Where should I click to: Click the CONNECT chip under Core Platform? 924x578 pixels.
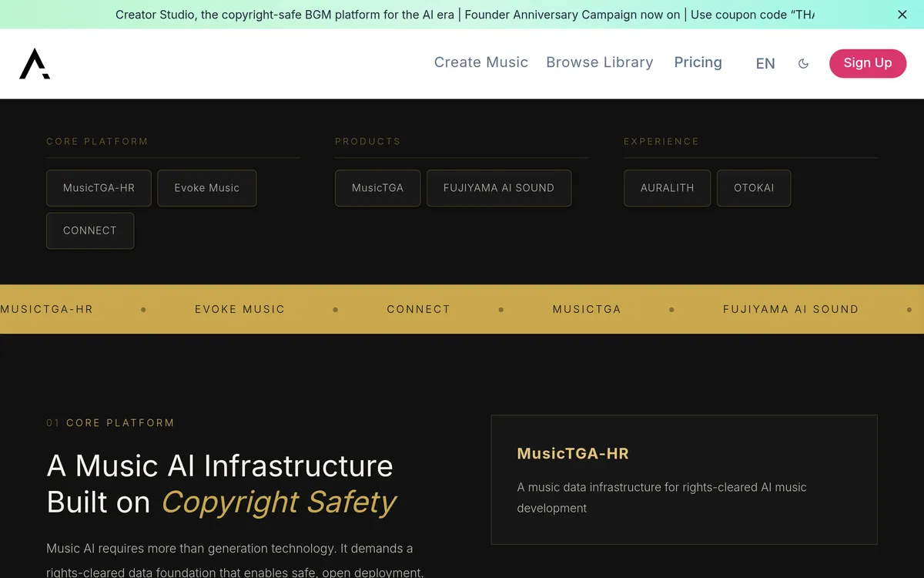(90, 230)
